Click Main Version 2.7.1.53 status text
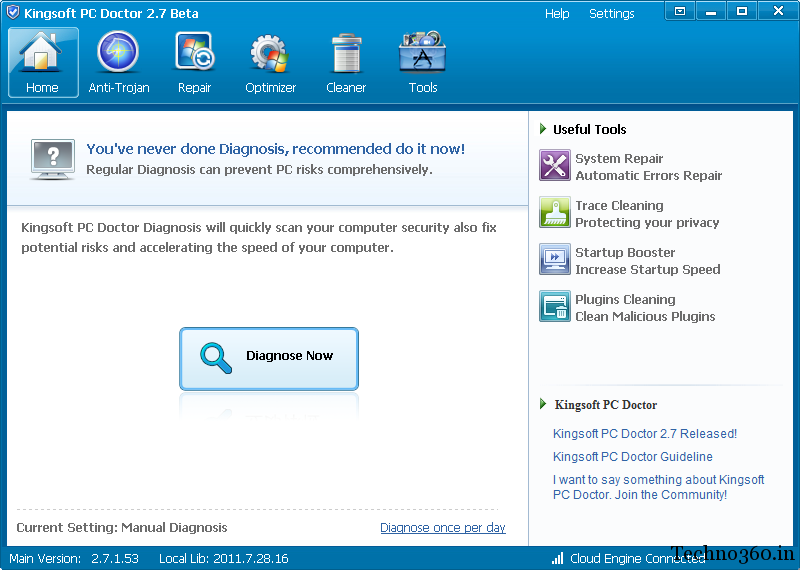 [74, 559]
